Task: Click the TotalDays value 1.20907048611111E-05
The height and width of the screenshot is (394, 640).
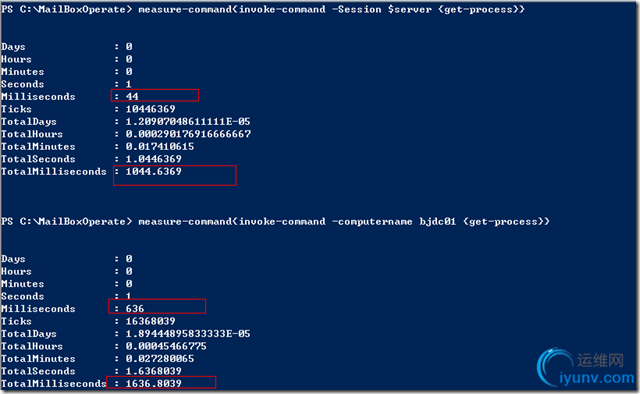Action: (188, 122)
